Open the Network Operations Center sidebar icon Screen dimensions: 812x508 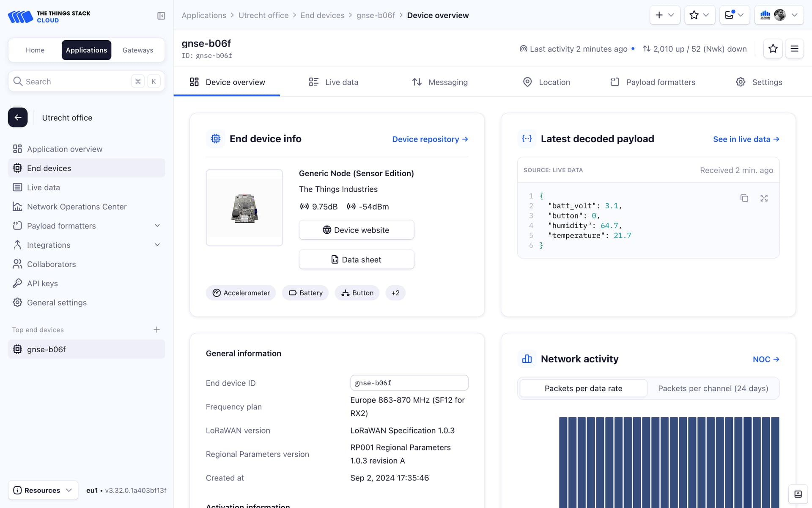pyautogui.click(x=17, y=207)
